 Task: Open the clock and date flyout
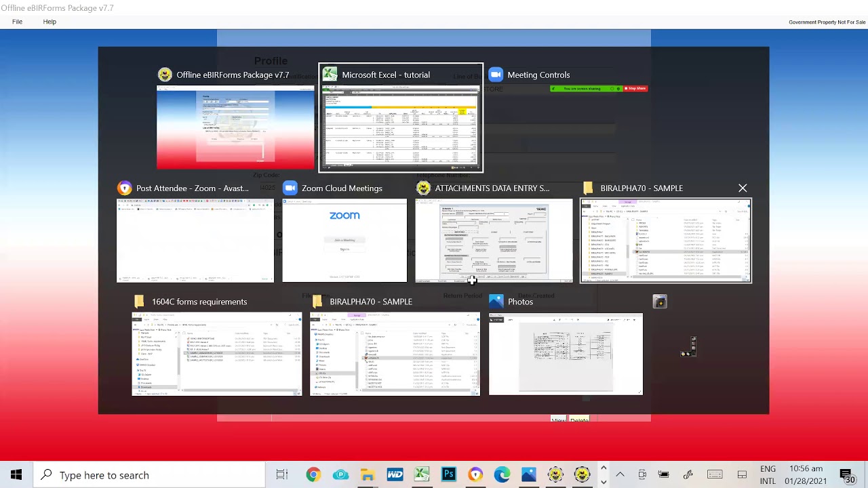point(806,475)
